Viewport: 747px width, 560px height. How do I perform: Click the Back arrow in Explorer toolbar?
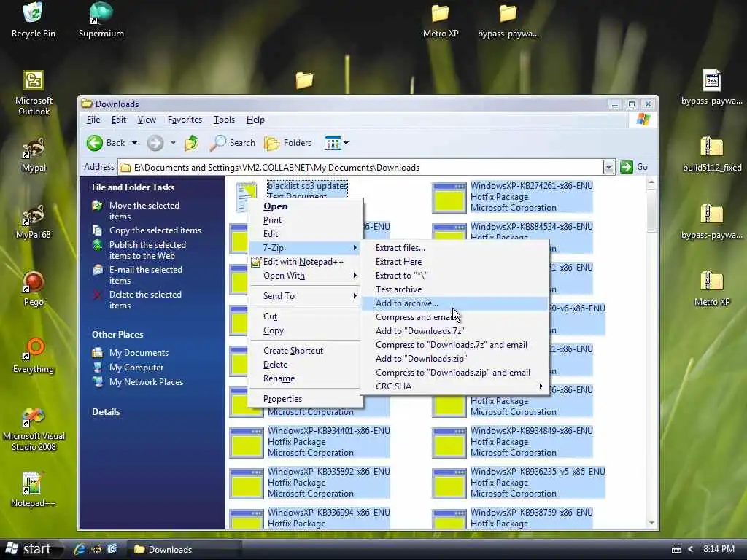click(x=95, y=143)
